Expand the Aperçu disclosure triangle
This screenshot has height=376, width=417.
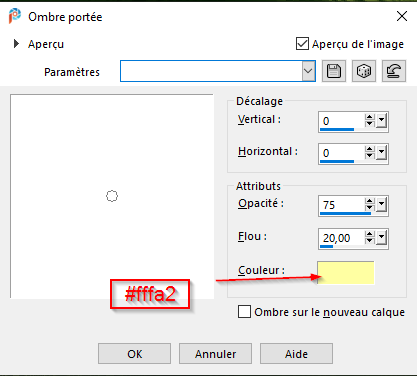pyautogui.click(x=16, y=44)
